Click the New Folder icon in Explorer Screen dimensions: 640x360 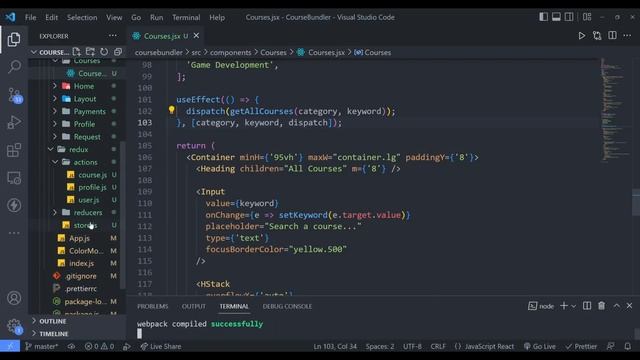click(x=90, y=52)
